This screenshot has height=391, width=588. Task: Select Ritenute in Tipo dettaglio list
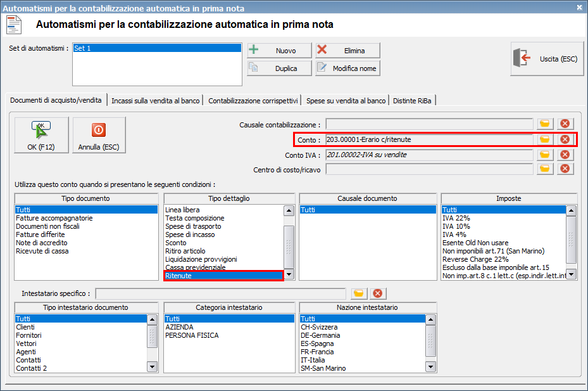[224, 276]
